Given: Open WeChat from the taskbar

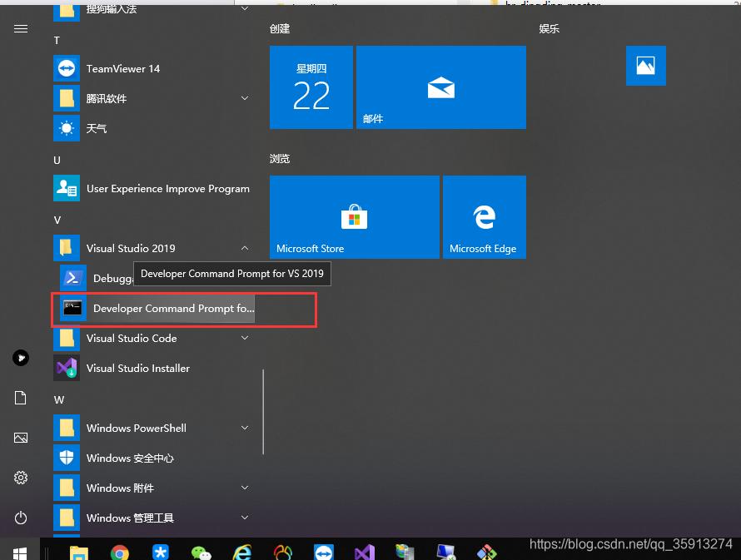Looking at the screenshot, I should coord(201,553).
